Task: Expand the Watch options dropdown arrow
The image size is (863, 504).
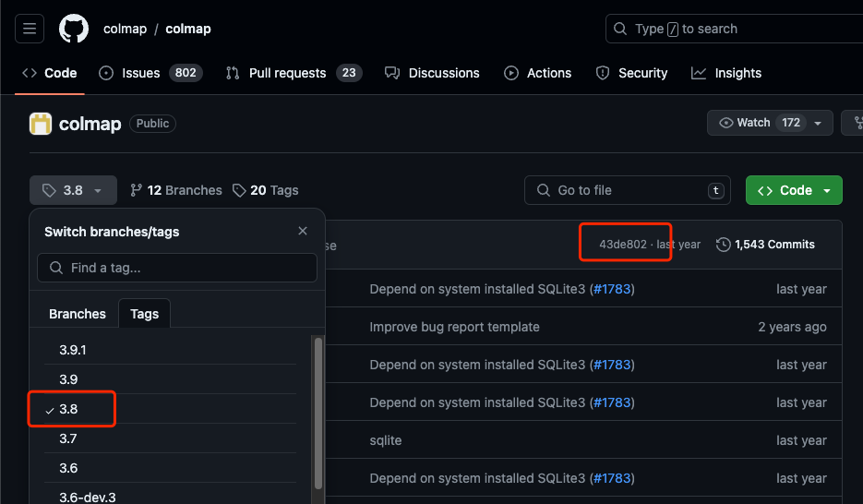Action: click(x=819, y=123)
